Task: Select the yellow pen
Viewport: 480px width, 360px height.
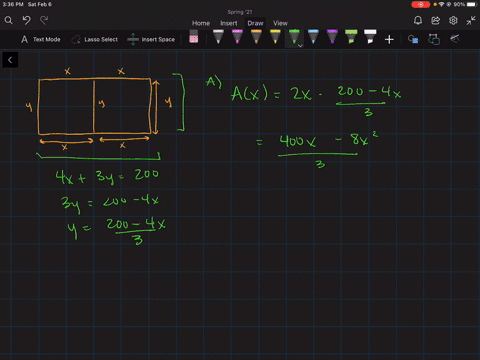Action: pyautogui.click(x=275, y=37)
